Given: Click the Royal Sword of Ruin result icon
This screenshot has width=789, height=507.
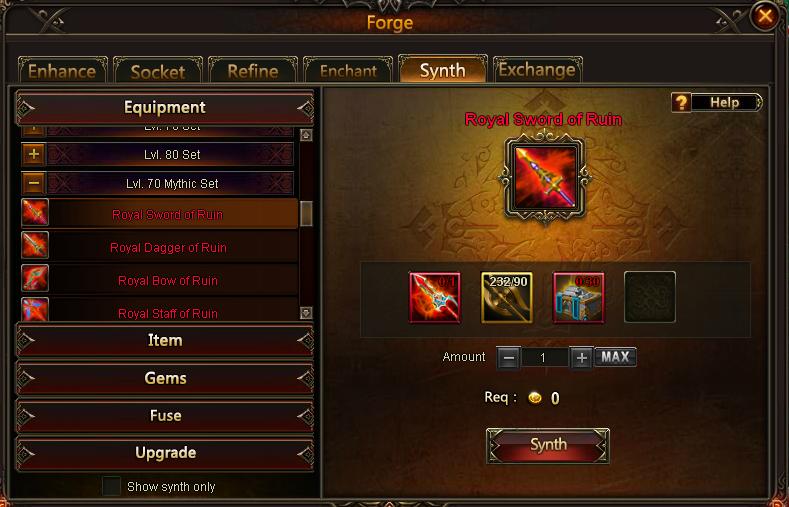Looking at the screenshot, I should [545, 177].
